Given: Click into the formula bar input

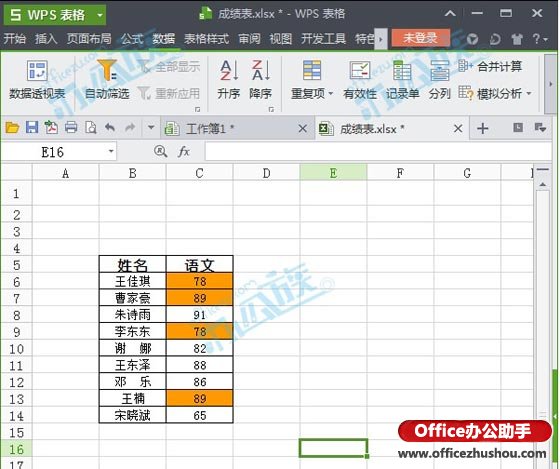Looking at the screenshot, I should click(x=379, y=152).
